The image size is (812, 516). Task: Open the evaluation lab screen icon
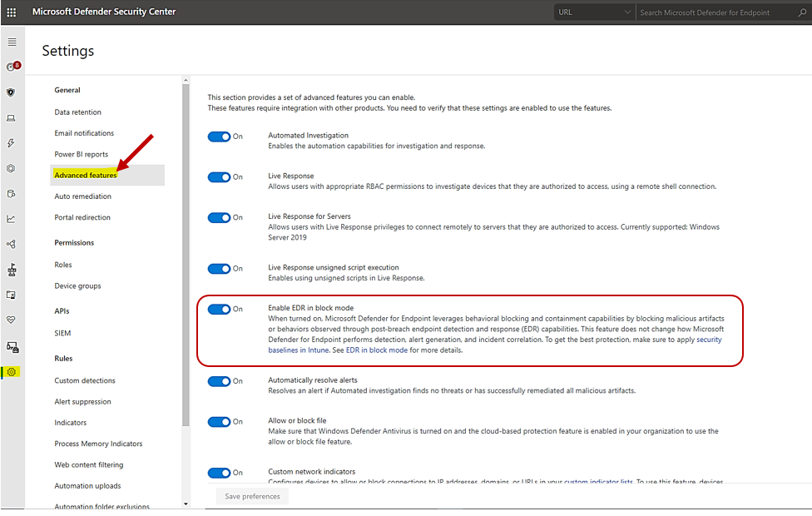11,295
